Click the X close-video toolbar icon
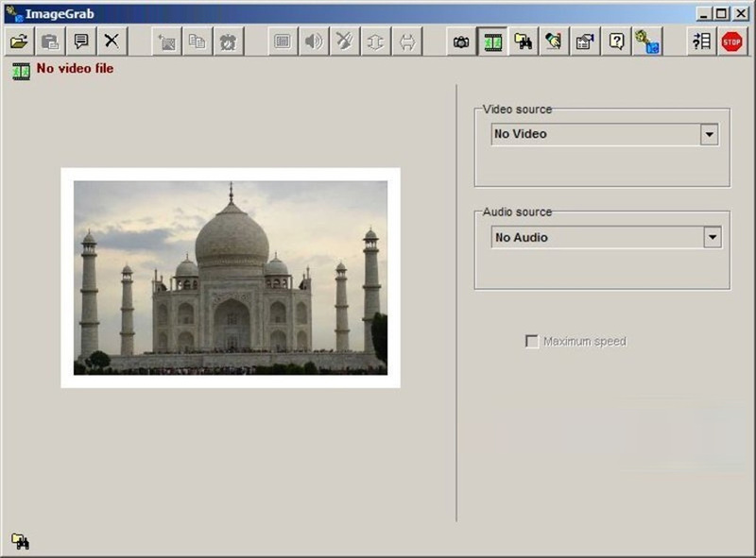The width and height of the screenshot is (756, 558). [x=112, y=42]
